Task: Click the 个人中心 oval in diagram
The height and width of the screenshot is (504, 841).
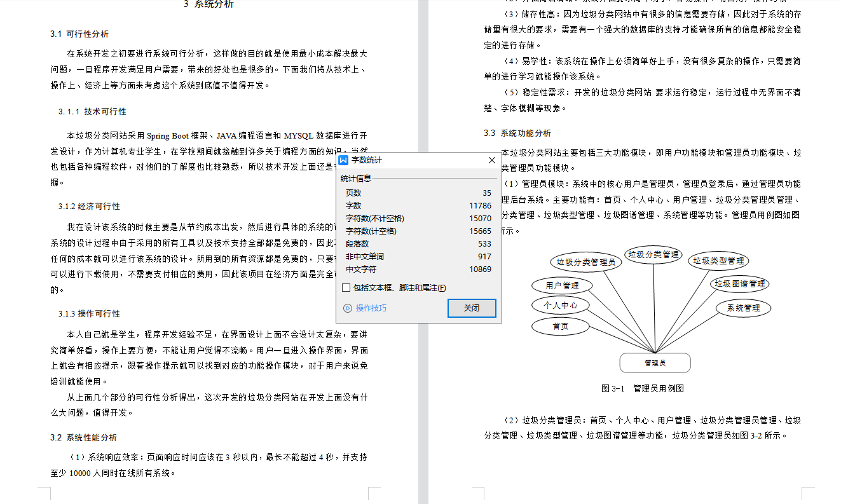Action: pos(561,305)
